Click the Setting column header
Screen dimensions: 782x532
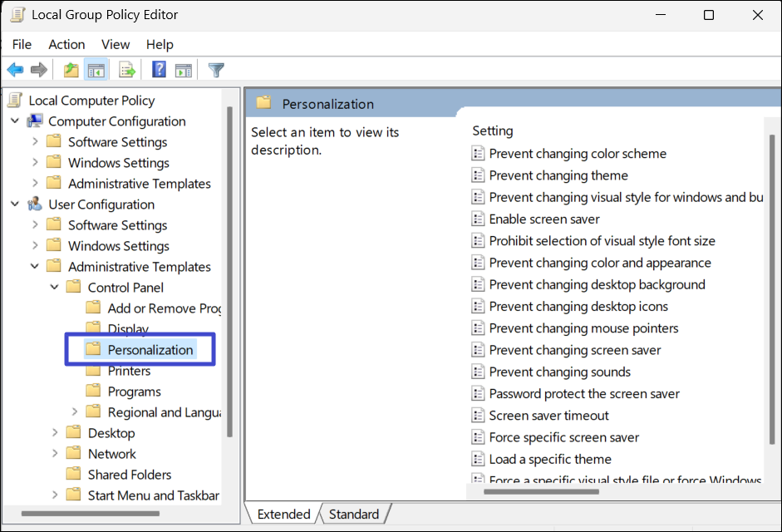493,131
